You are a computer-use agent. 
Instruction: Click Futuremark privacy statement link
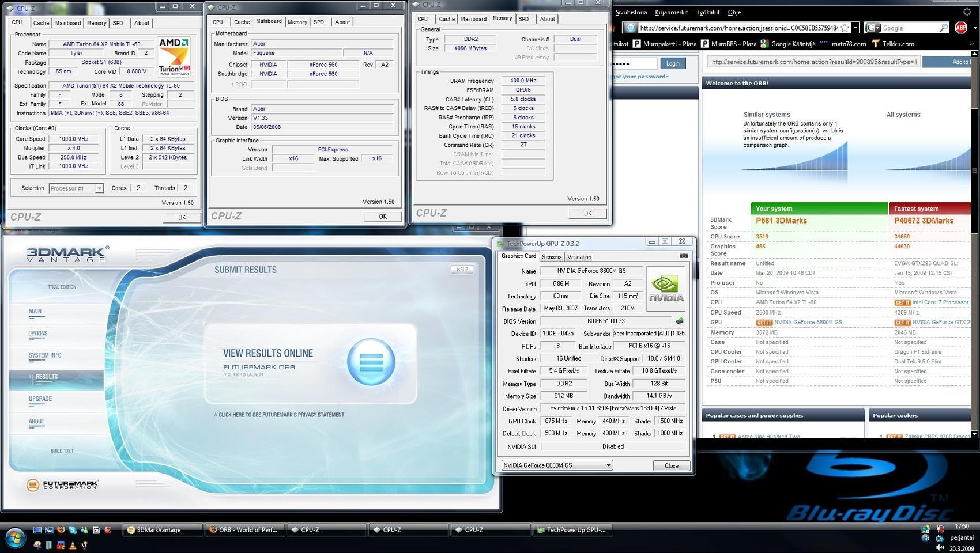[x=279, y=415]
